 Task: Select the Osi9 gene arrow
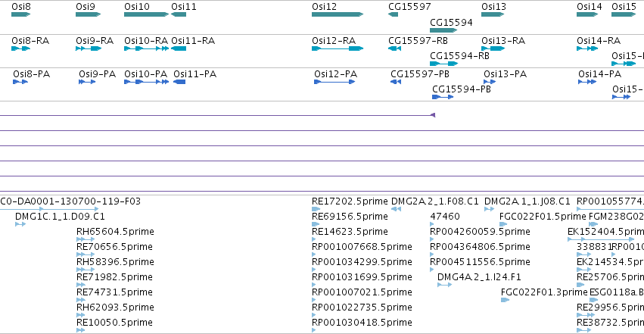point(88,14)
